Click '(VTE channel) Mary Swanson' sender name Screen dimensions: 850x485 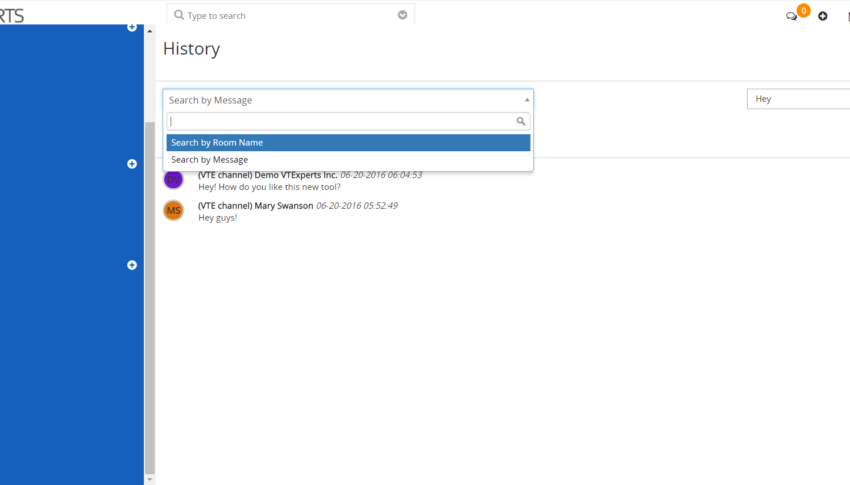[x=255, y=205]
